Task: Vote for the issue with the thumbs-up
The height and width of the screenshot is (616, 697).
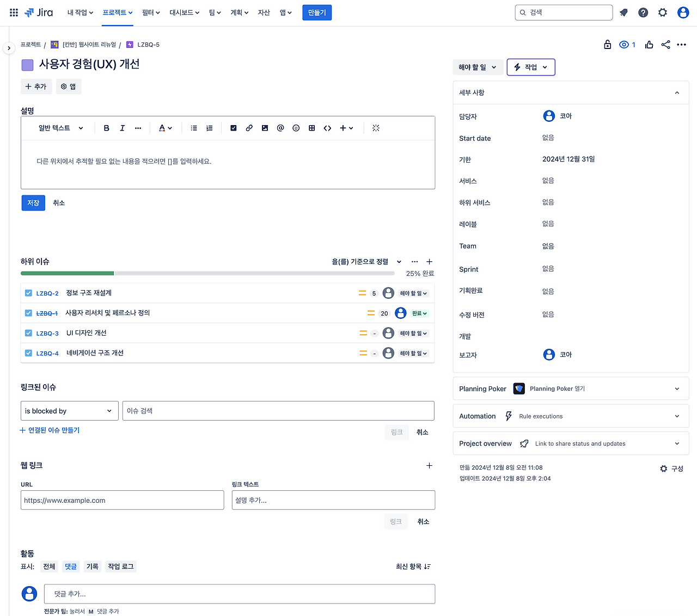Action: click(649, 45)
